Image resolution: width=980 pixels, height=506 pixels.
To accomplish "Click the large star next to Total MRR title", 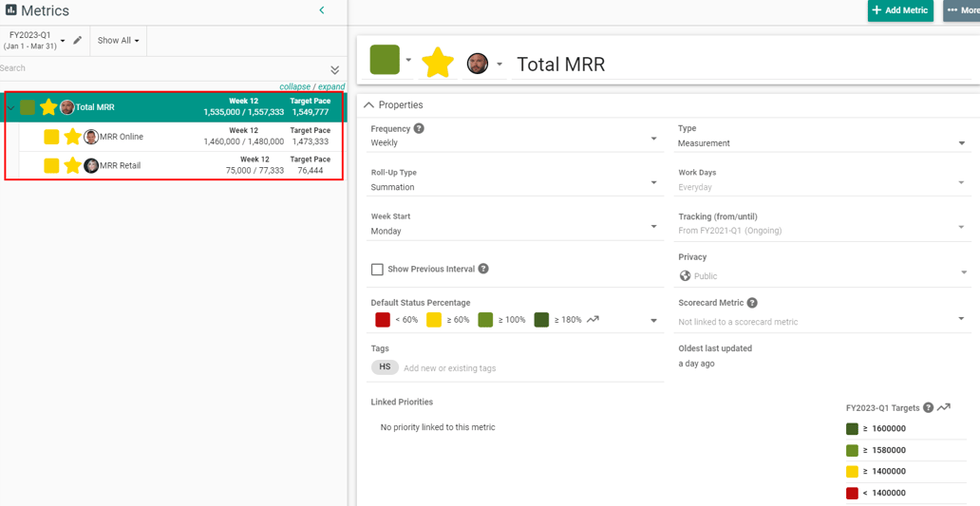I will point(438,63).
